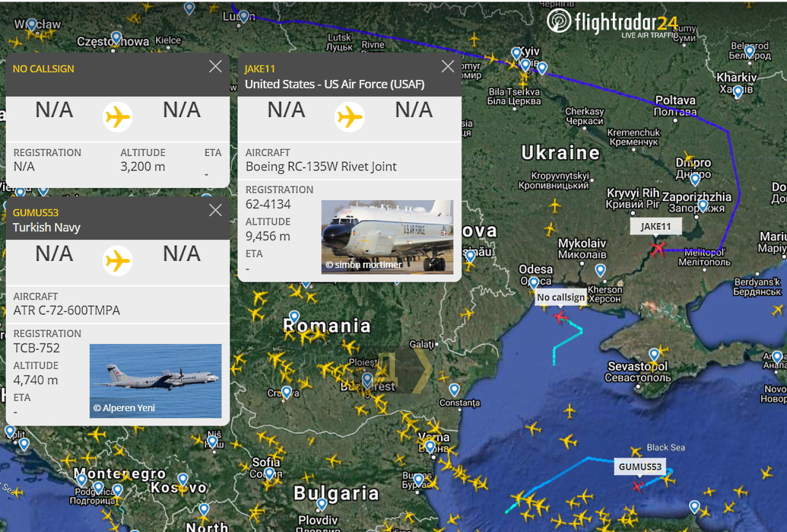Close the NO CALLSIGN flight panel
This screenshot has height=532, width=787.
point(215,66)
